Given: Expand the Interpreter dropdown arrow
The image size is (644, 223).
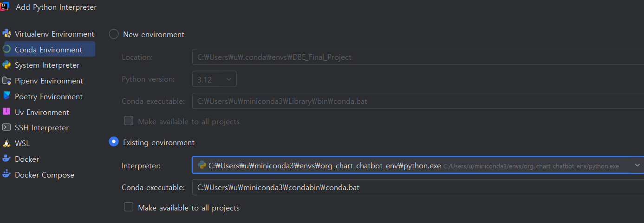Looking at the screenshot, I should click(637, 165).
